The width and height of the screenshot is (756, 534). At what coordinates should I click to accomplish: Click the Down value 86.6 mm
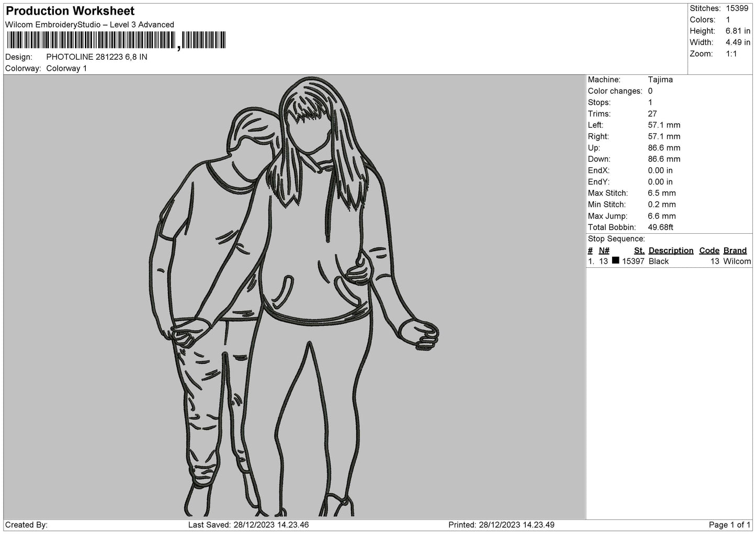coord(664,159)
